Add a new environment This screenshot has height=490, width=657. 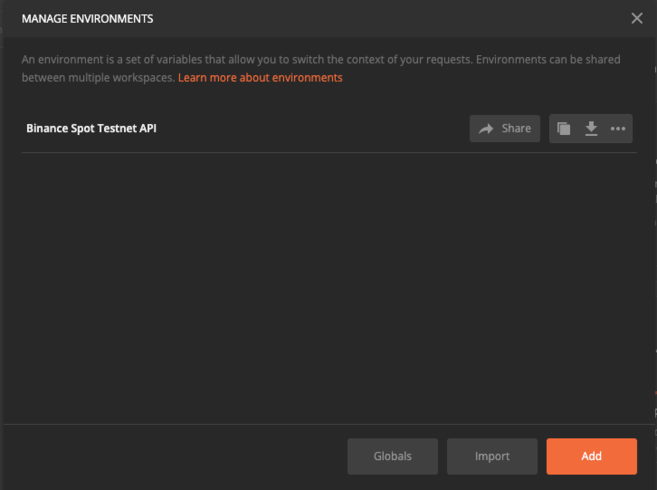coord(591,456)
